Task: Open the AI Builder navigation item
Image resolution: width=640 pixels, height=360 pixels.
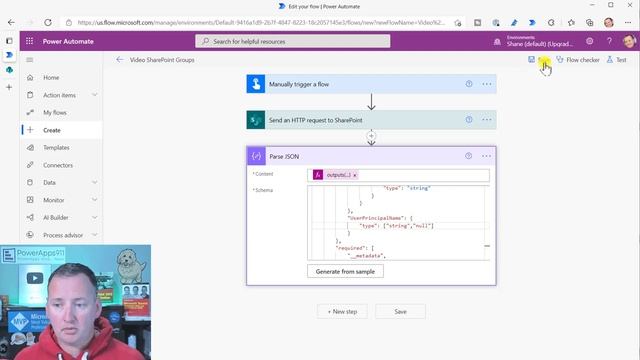Action: [x=56, y=218]
